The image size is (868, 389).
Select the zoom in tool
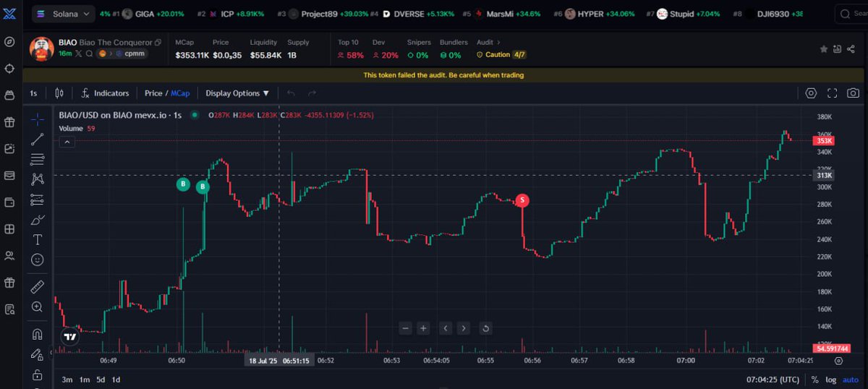pyautogui.click(x=38, y=307)
